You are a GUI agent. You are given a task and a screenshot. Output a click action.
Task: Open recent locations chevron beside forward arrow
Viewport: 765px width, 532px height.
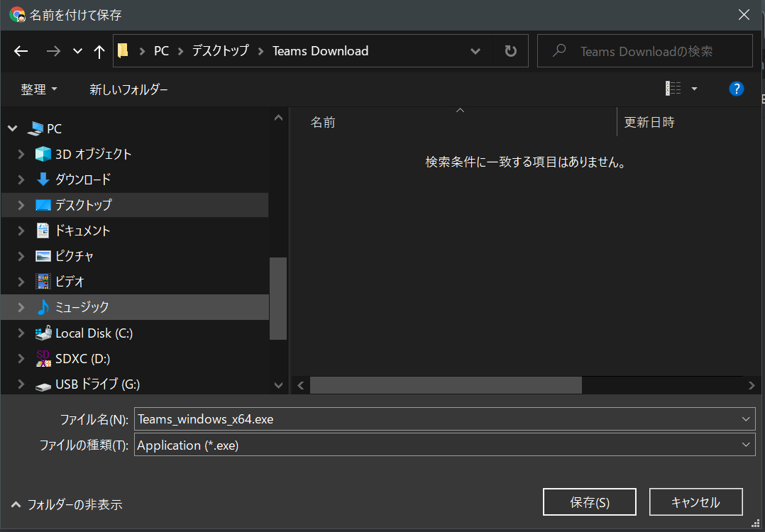[x=77, y=50]
